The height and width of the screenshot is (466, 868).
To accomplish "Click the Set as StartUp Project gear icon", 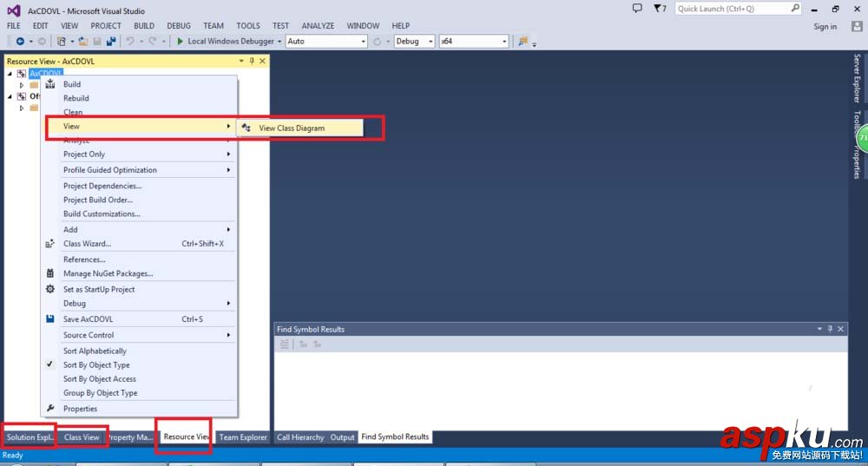I will 49,289.
